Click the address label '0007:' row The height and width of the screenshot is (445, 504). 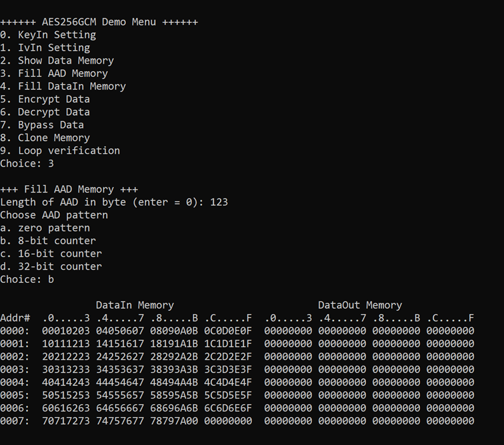(x=15, y=421)
